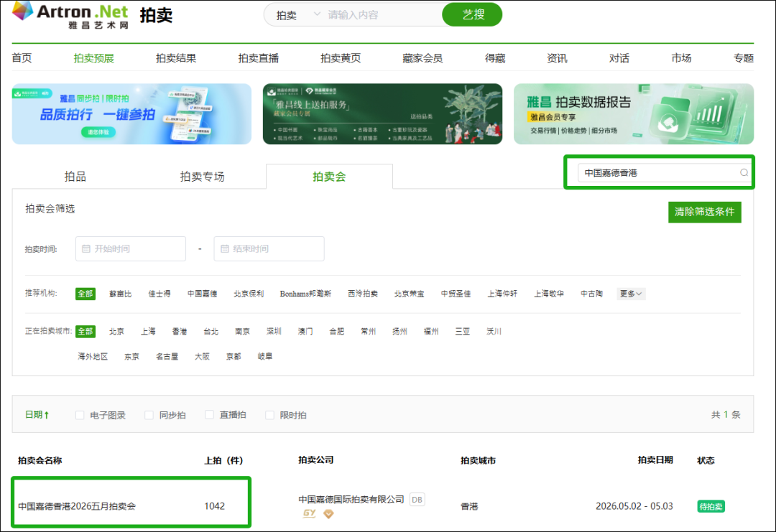Click the 中国嘉德香港 keyword search box
This screenshot has height=532, width=776.
pos(663,172)
